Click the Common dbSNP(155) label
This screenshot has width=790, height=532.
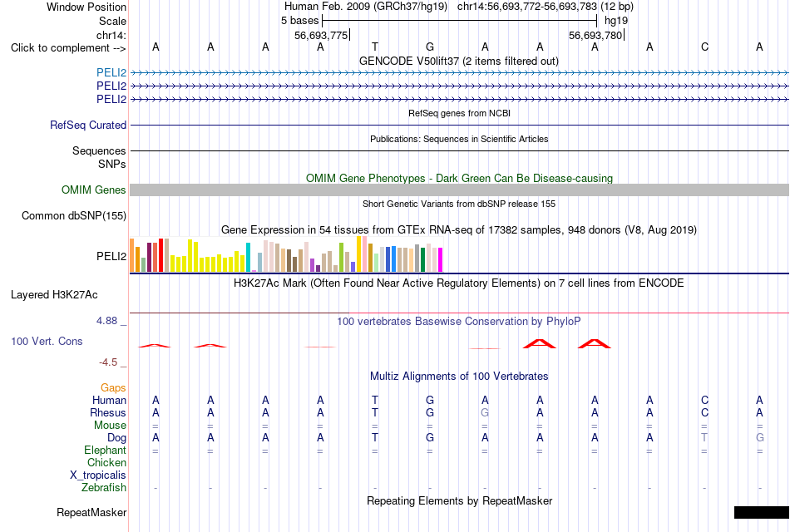(x=74, y=215)
